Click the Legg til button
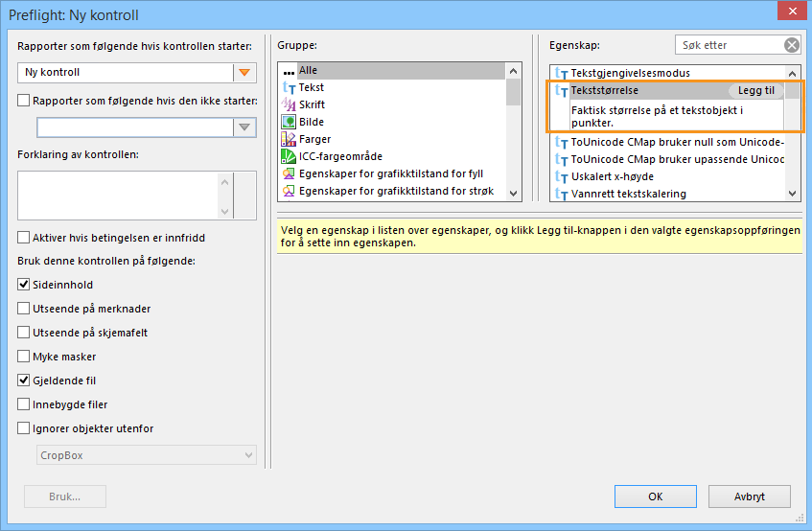This screenshot has height=531, width=812. point(755,91)
